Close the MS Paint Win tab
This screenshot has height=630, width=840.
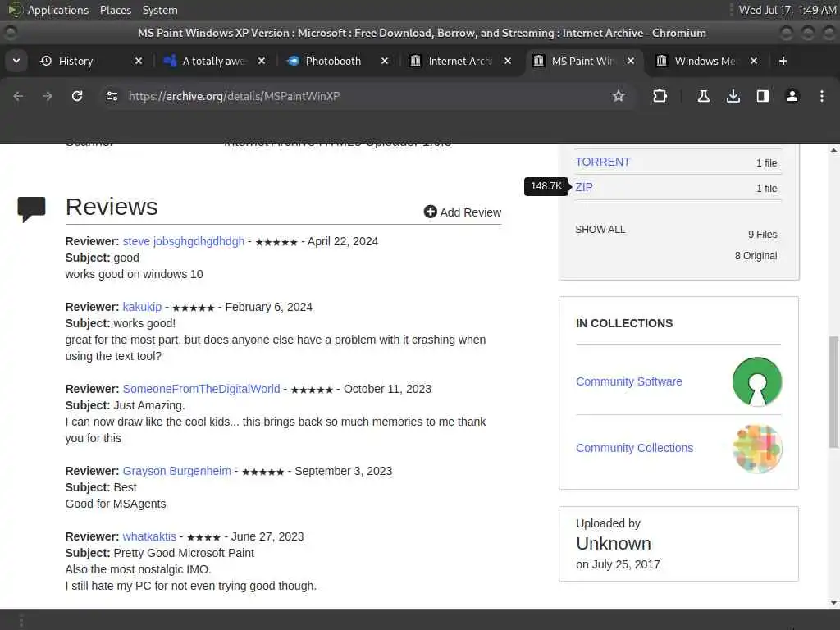pyautogui.click(x=631, y=61)
